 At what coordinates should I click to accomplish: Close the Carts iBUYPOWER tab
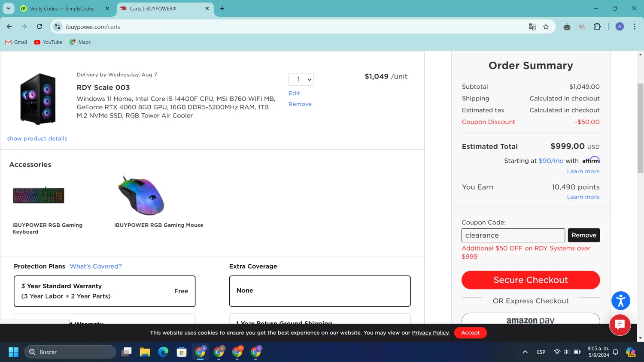(207, 9)
